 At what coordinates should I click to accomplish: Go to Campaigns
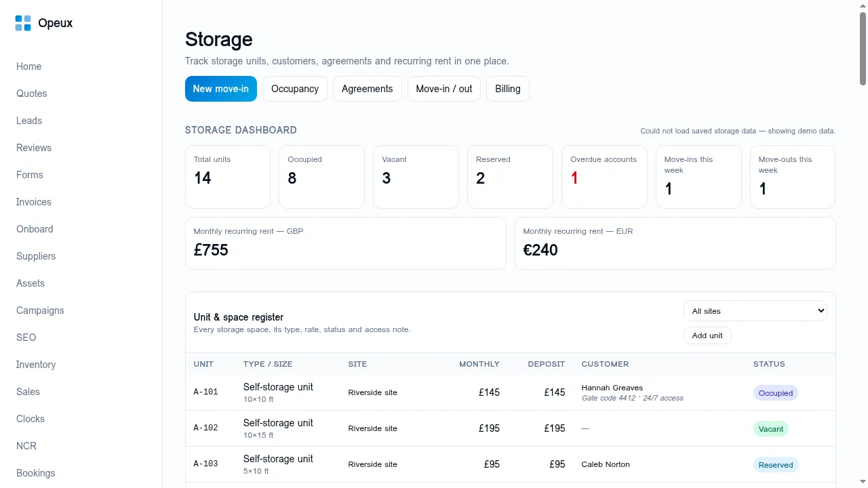click(40, 310)
